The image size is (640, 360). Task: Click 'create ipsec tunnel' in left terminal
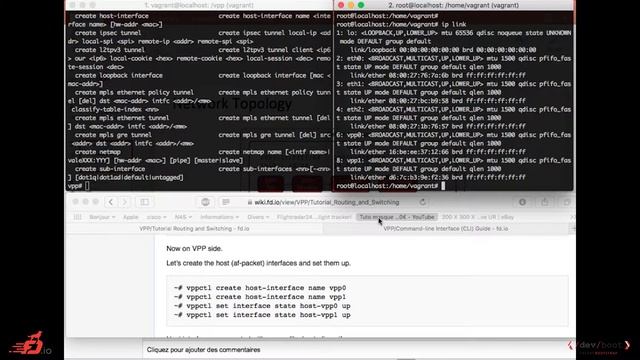pyautogui.click(x=108, y=33)
